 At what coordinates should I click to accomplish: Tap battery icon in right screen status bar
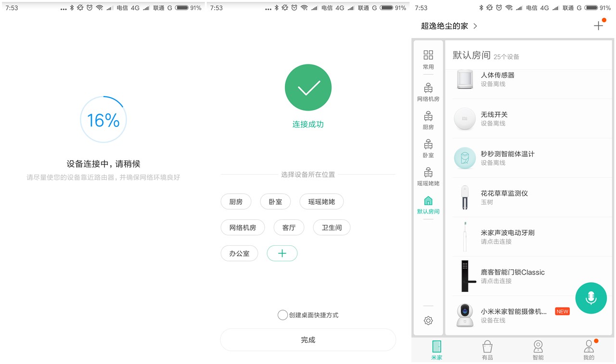click(591, 8)
